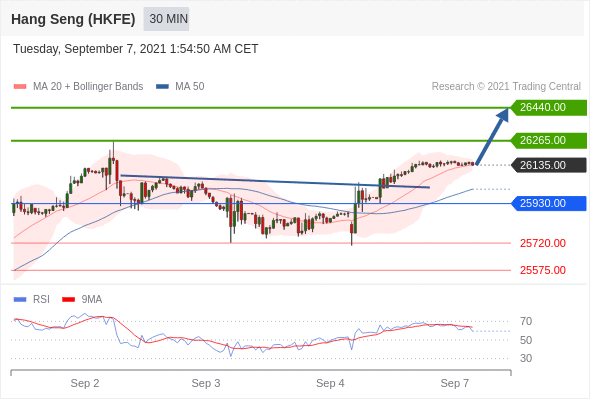
Task: Click the RSI legend label
Action: coord(41,300)
